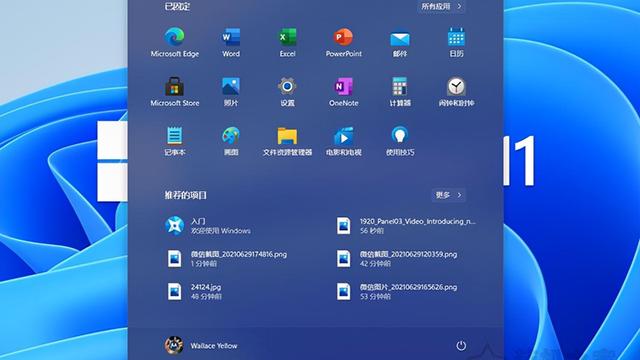Viewport: 640px width, 360px height.
Task: Open the Wallace Yellow user account menu
Action: point(201,346)
